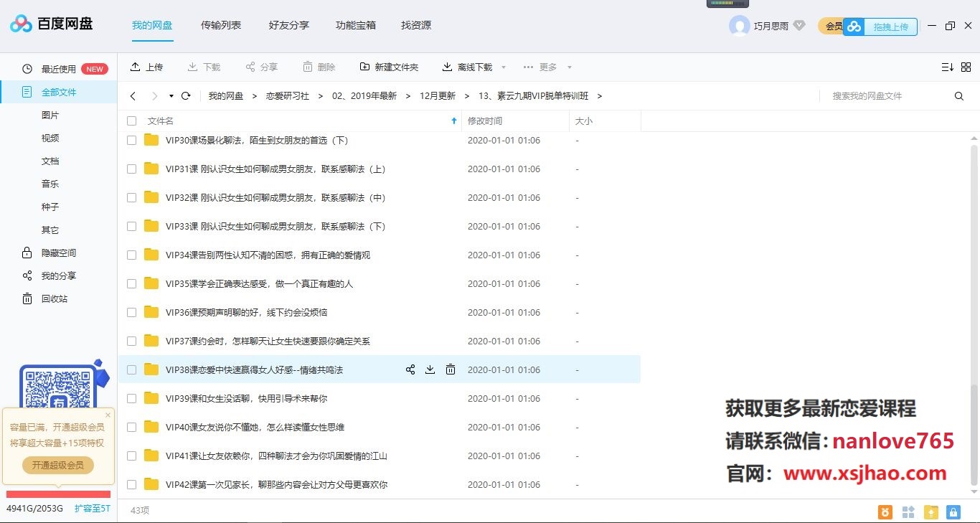Click the search magnifier icon
Image resolution: width=980 pixels, height=523 pixels.
click(959, 95)
